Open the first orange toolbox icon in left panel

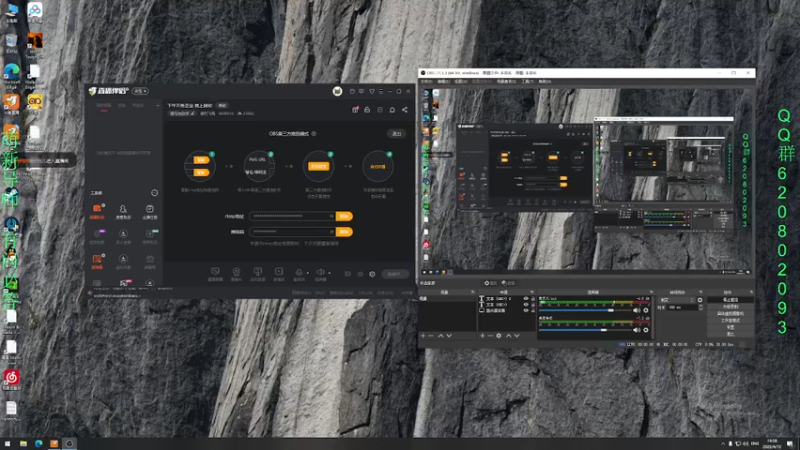(97, 209)
